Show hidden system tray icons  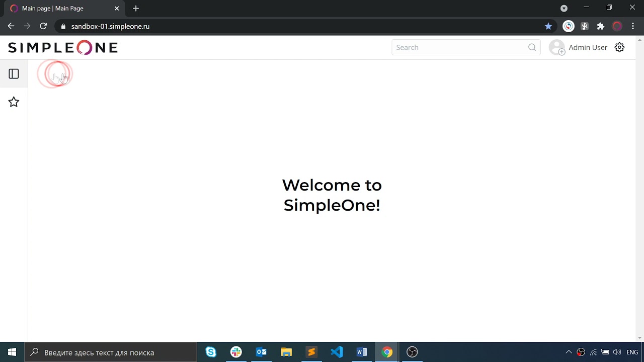pos(569,352)
